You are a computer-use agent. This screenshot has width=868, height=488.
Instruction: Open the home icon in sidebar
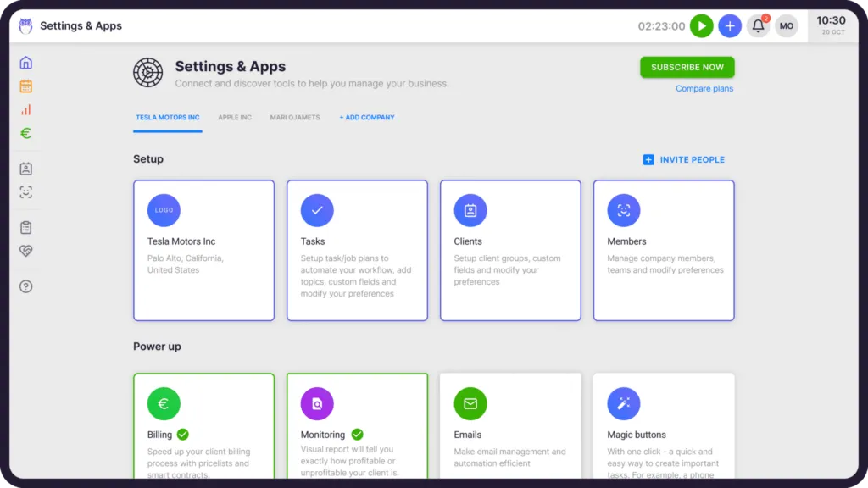coord(26,63)
